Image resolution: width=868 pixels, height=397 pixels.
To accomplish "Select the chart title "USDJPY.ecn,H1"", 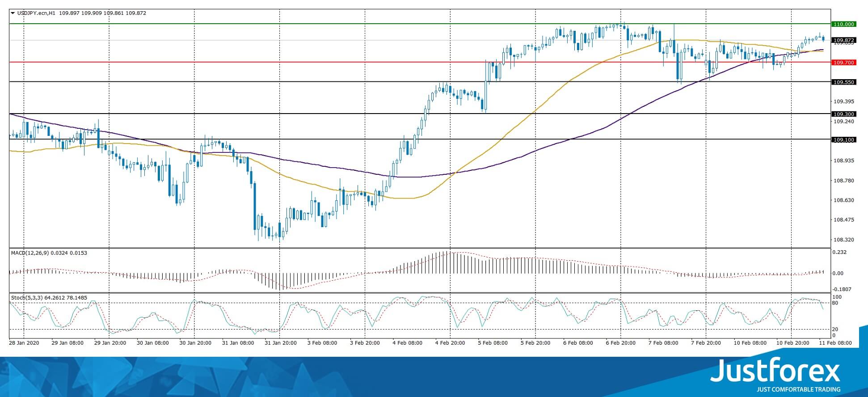I will (x=36, y=13).
